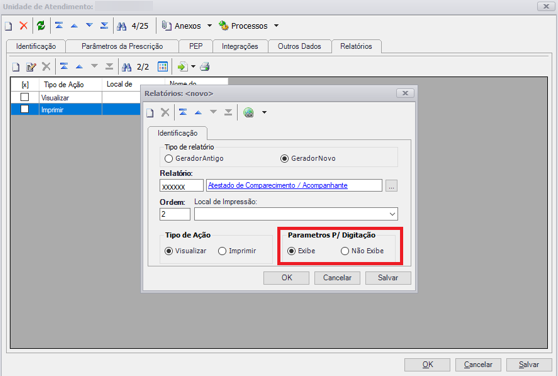Click the ellipsis lookup button beside Relatório

point(391,186)
